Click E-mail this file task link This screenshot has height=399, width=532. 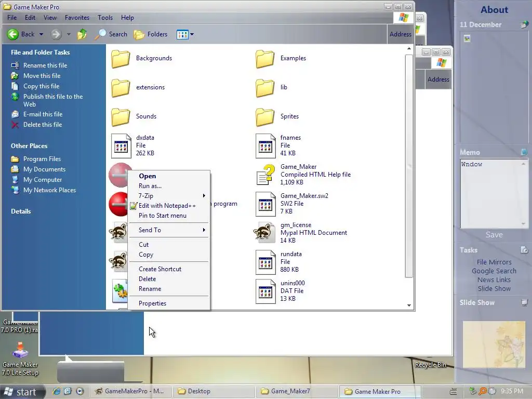(x=43, y=114)
